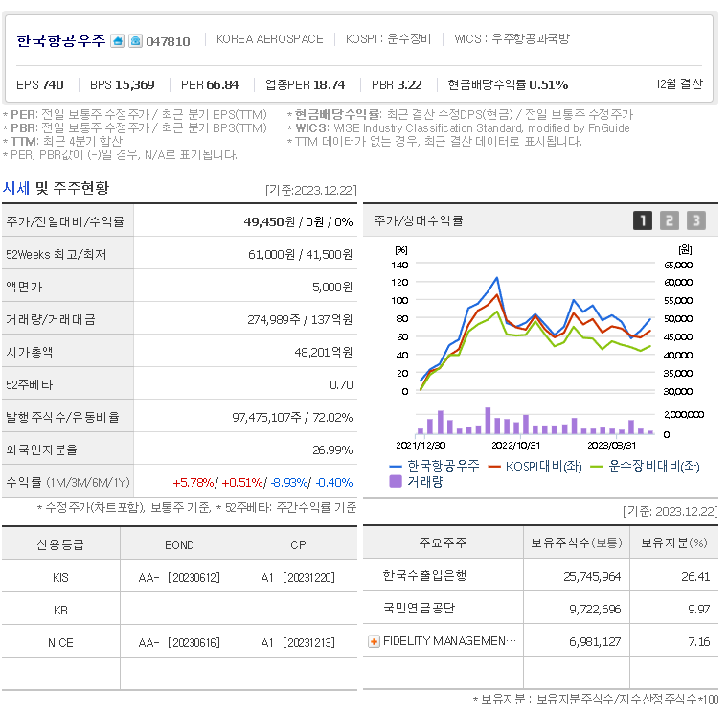
Task: Click KIS bond rating AA- [20230612]
Action: 179,578
